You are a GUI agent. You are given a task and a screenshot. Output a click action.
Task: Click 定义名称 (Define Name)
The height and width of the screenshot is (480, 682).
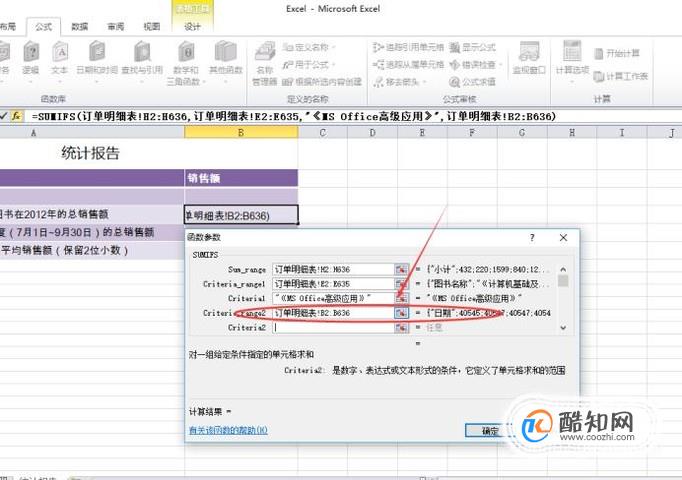pos(311,47)
